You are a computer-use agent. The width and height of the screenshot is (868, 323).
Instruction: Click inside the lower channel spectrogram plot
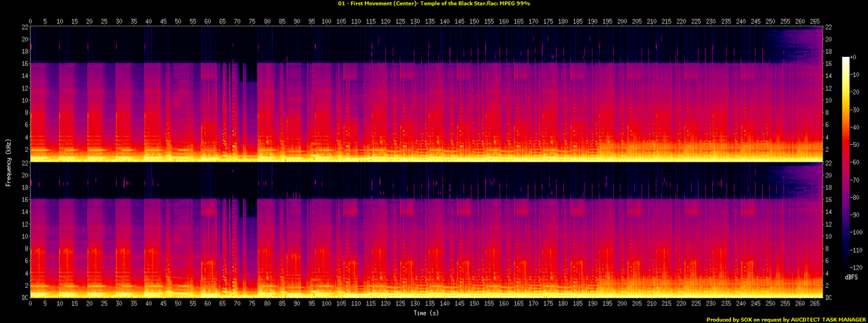pos(426,230)
